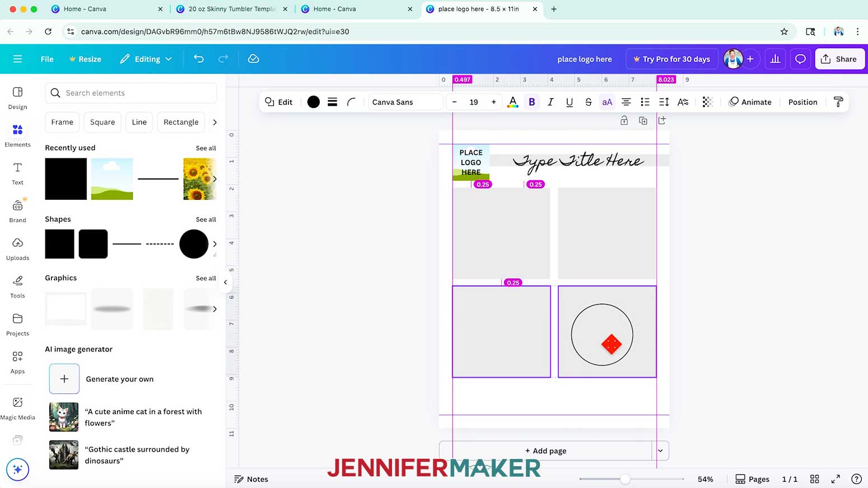The image size is (868, 488).
Task: Open the border style lines option
Action: [332, 102]
